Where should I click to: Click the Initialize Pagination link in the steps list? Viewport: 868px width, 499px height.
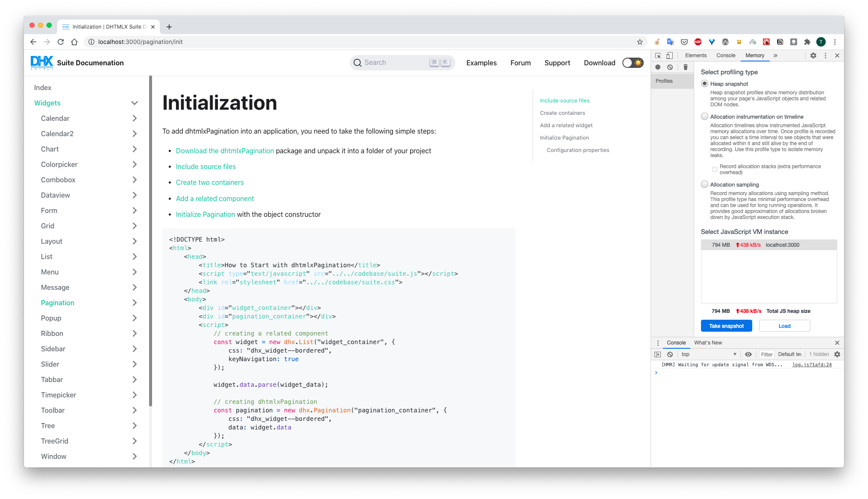click(205, 214)
